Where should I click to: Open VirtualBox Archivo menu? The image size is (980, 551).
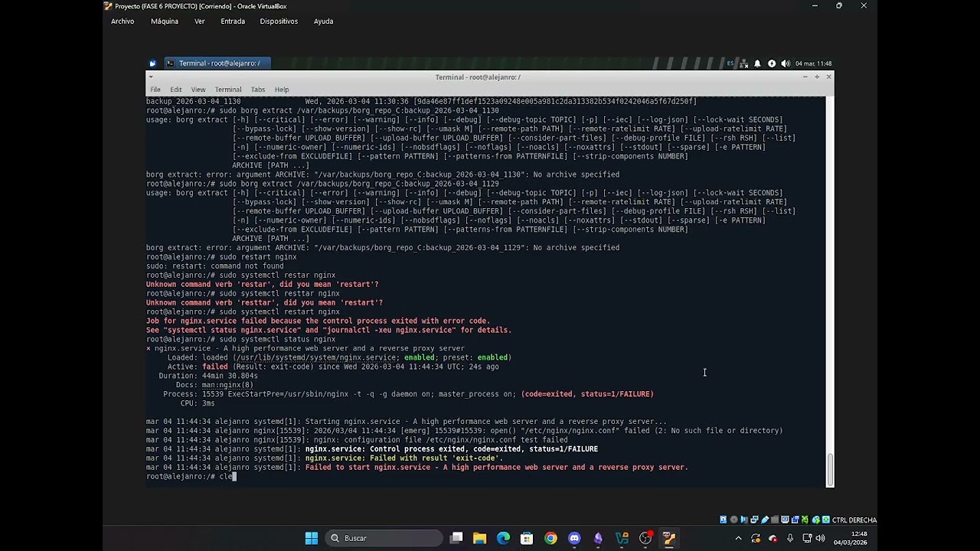point(122,21)
